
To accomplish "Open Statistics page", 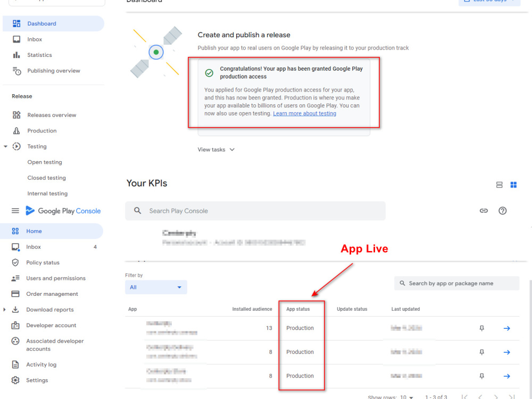I will tap(40, 55).
